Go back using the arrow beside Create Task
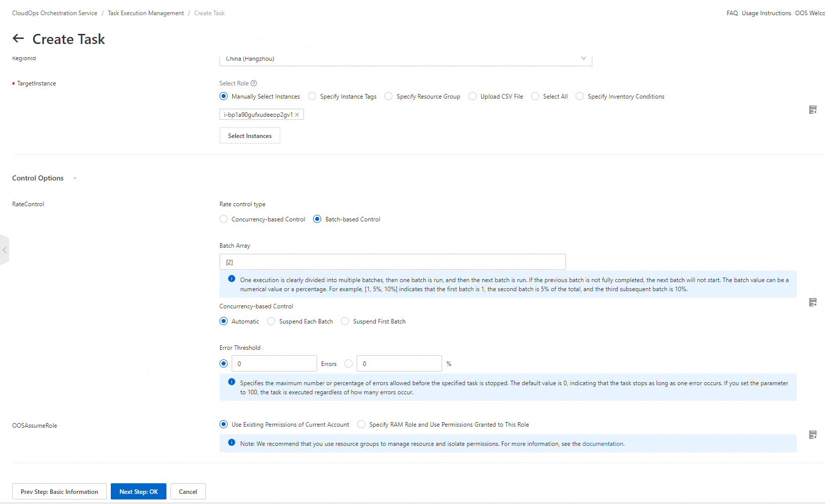This screenshot has height=504, width=825. tap(18, 38)
